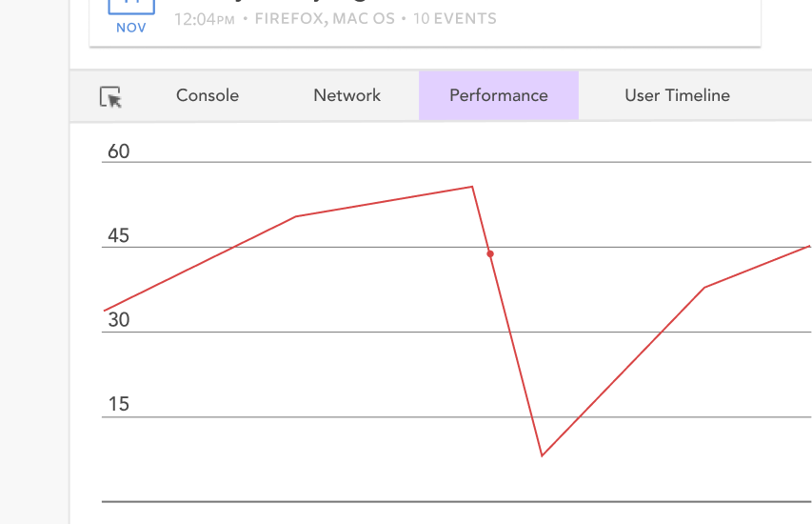The height and width of the screenshot is (524, 812).
Task: Click the NOV calendar date icon
Action: click(x=131, y=16)
